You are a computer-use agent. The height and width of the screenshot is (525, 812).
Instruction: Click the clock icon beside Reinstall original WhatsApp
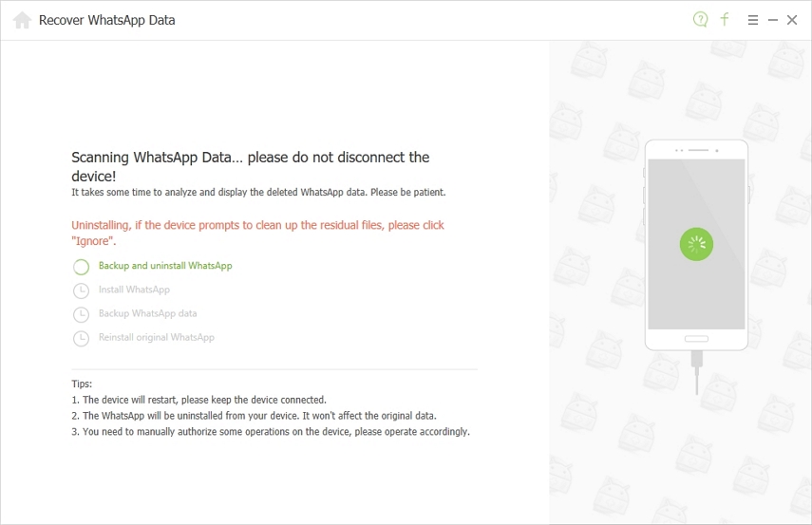tap(82, 338)
